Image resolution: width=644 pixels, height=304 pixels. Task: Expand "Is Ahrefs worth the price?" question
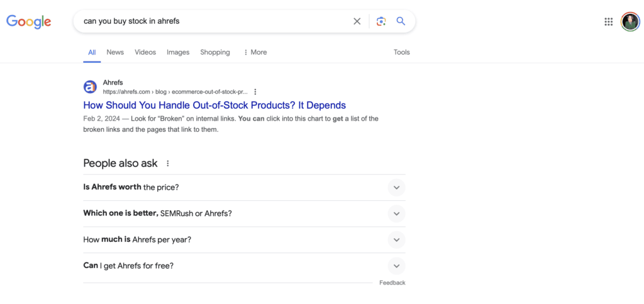pyautogui.click(x=244, y=187)
